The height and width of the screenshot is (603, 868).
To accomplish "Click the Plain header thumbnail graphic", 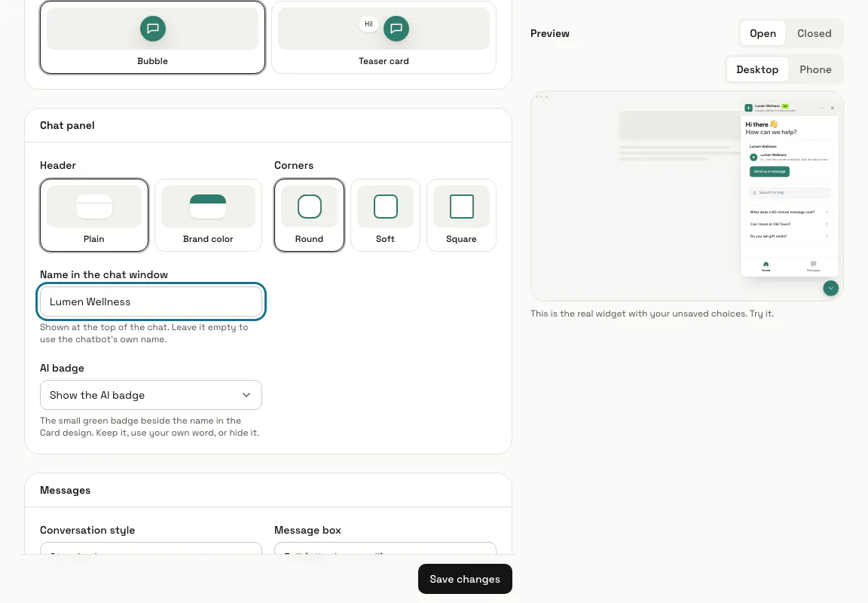I will 94,207.
